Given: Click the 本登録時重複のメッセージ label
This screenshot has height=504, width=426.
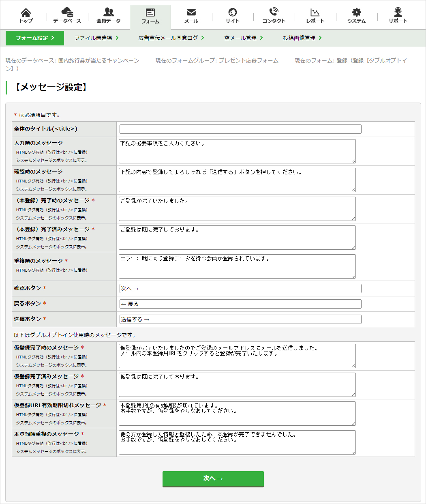Looking at the screenshot, I should click(x=46, y=434).
